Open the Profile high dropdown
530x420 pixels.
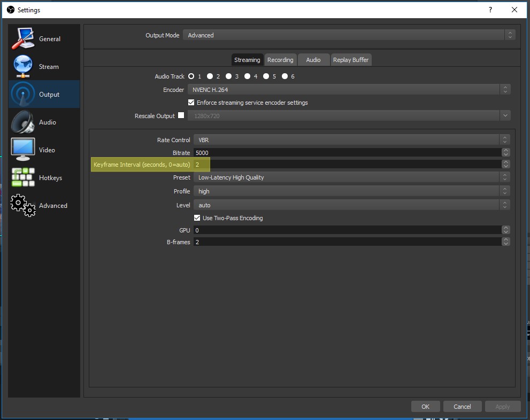(351, 191)
